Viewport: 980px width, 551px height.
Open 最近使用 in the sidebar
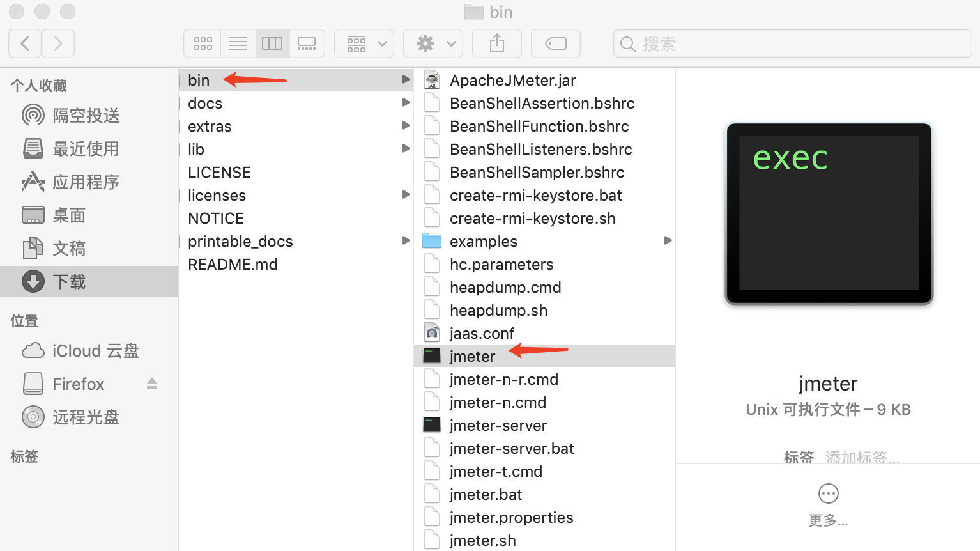coord(89,149)
